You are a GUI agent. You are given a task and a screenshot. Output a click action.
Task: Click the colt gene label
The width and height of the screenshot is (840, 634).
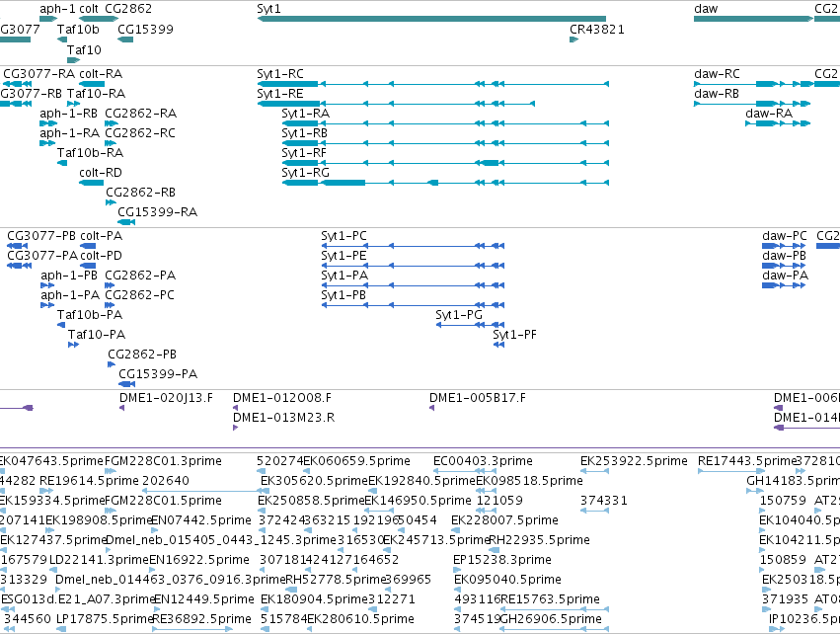click(x=89, y=9)
